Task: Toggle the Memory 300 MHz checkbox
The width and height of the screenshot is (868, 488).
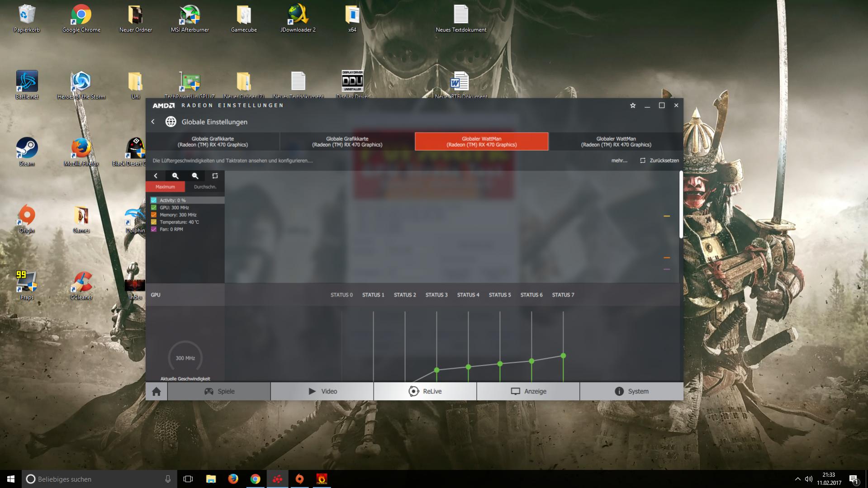Action: (x=154, y=215)
